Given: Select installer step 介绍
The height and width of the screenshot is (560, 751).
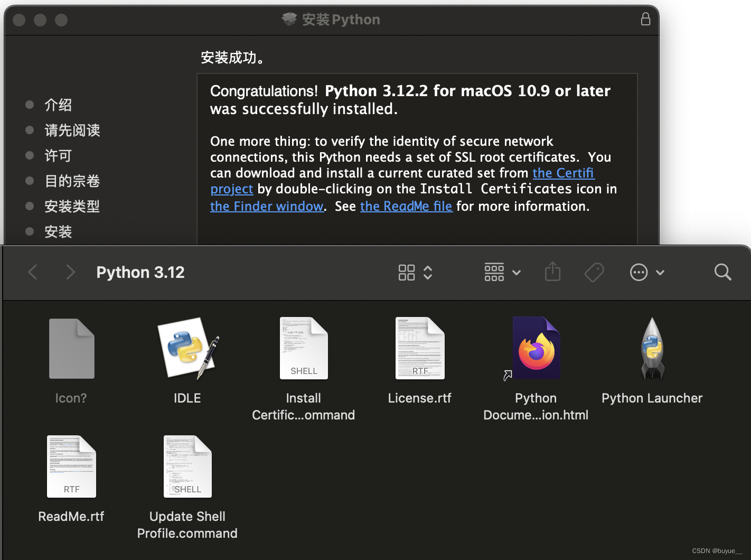Looking at the screenshot, I should (x=58, y=105).
